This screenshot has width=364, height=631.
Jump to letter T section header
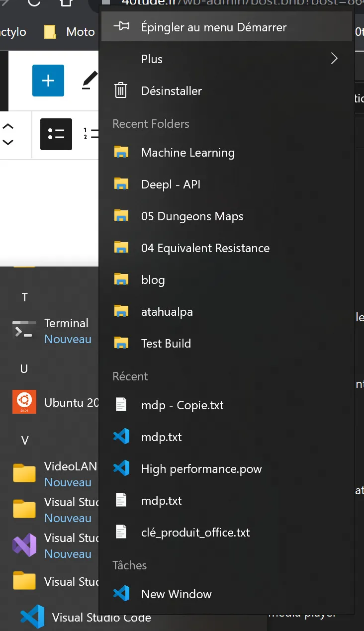coord(25,297)
